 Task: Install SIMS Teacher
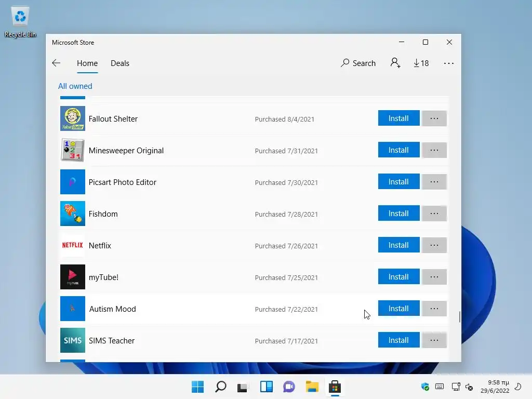[398, 340]
